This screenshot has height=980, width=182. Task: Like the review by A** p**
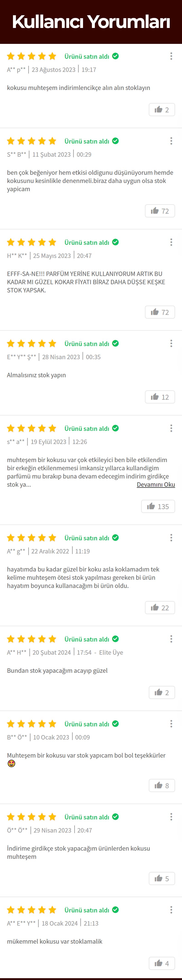162,110
